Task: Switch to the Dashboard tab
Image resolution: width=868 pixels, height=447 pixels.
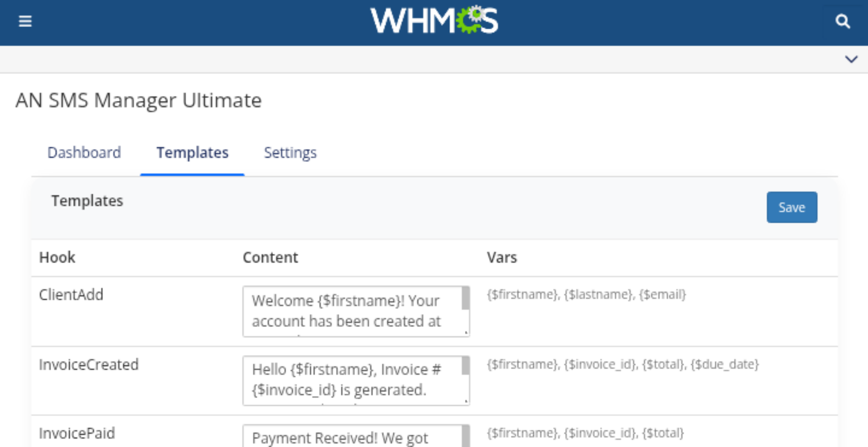Action: (x=84, y=153)
